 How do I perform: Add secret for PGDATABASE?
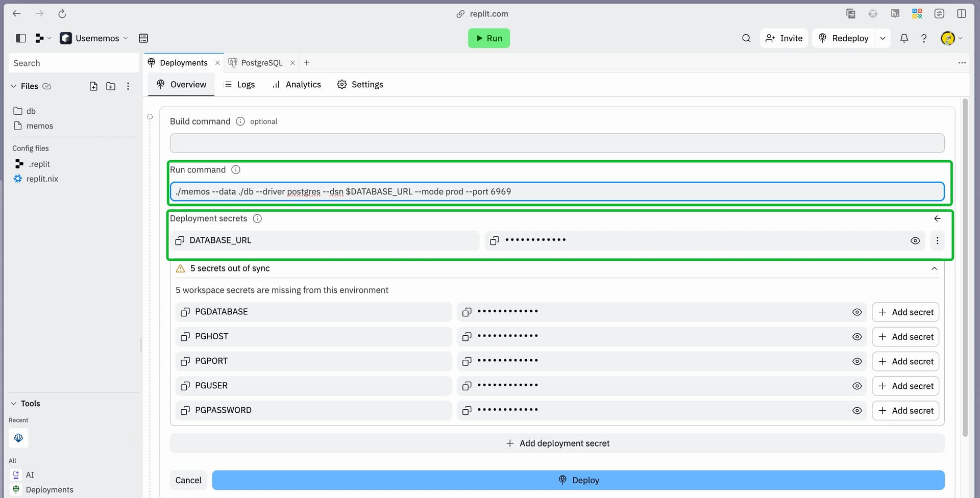[x=905, y=312]
